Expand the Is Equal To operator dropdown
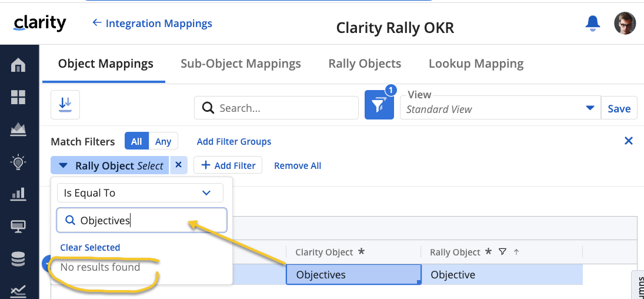 (x=140, y=192)
